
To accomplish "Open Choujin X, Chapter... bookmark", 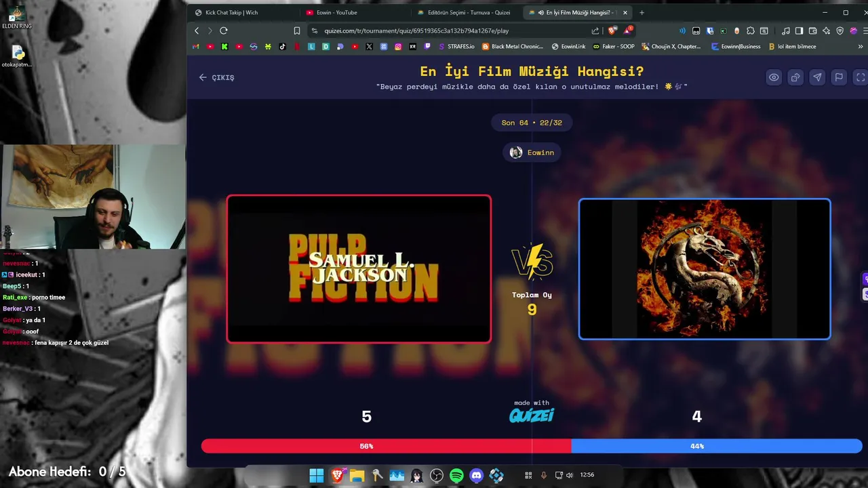I will point(671,47).
